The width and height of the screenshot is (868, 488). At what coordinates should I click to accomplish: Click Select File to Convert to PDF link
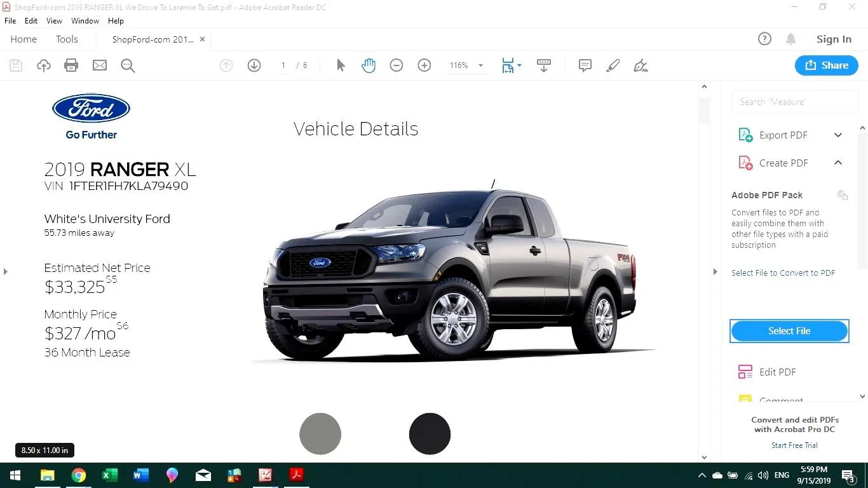[x=783, y=273]
